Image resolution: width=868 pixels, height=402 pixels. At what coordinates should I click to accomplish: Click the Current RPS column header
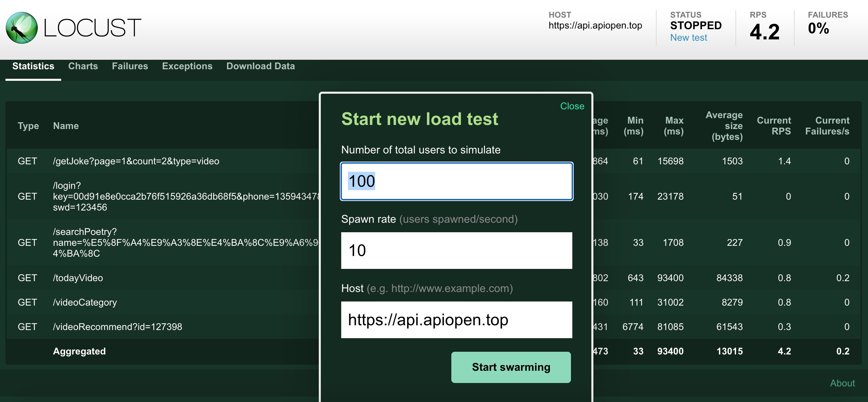tap(774, 126)
